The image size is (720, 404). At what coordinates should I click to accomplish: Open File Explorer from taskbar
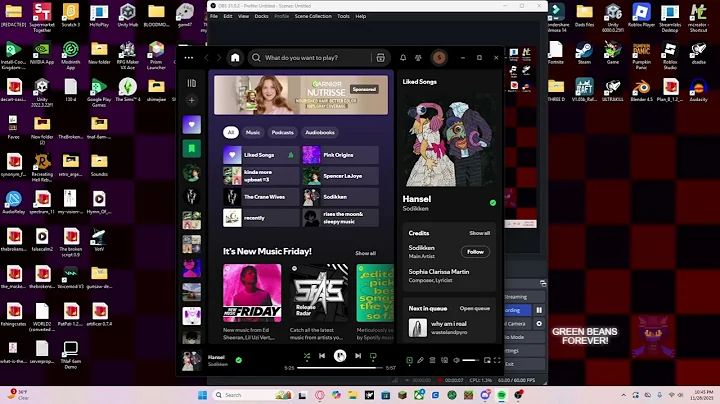click(353, 395)
